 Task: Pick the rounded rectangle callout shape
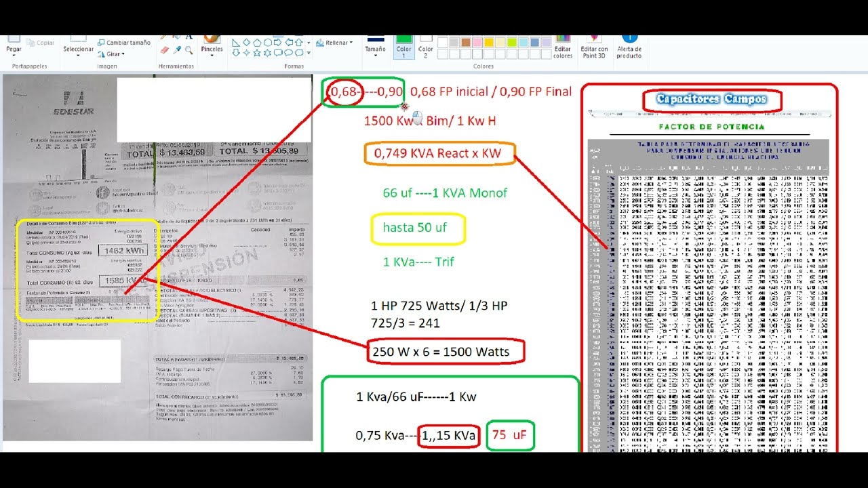coord(278,53)
